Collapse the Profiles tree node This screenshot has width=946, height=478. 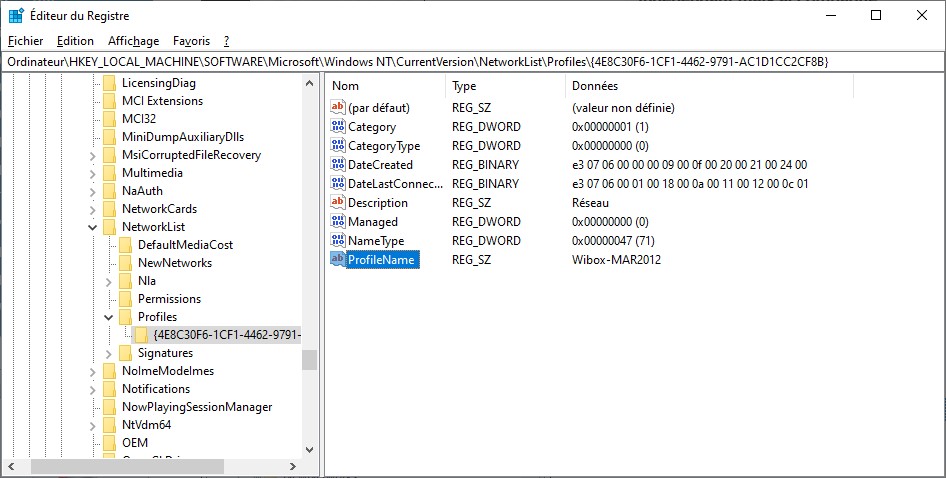tap(109, 317)
